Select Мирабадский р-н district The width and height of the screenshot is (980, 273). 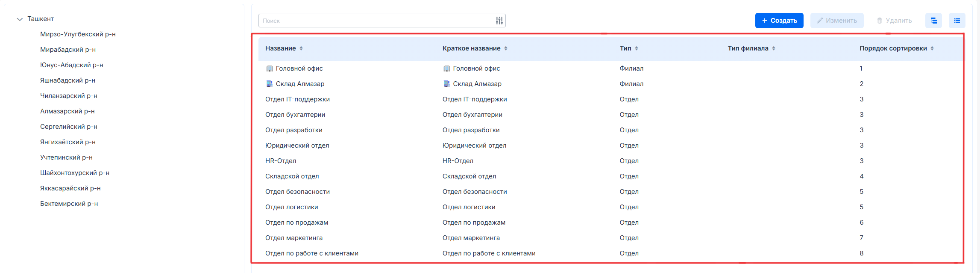click(68, 50)
